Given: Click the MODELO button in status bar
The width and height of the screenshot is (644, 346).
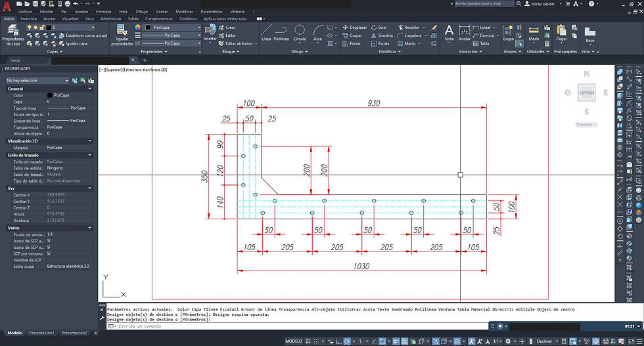Looking at the screenshot, I should [x=294, y=341].
